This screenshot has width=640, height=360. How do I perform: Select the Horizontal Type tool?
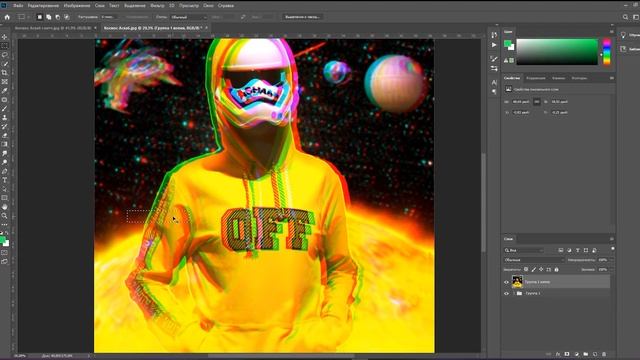click(4, 180)
